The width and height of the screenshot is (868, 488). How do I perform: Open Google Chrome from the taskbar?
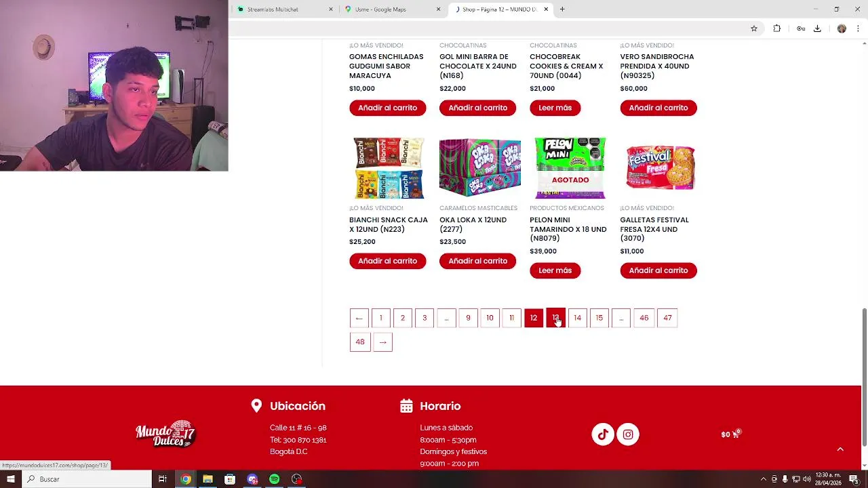pos(185,479)
